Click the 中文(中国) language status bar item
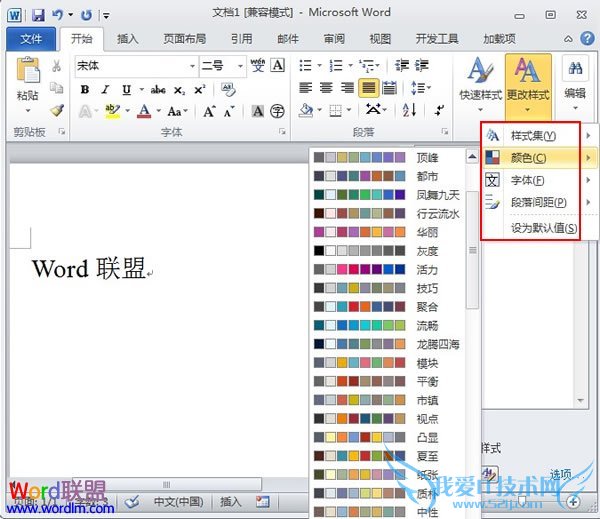The image size is (600, 519). point(177,501)
